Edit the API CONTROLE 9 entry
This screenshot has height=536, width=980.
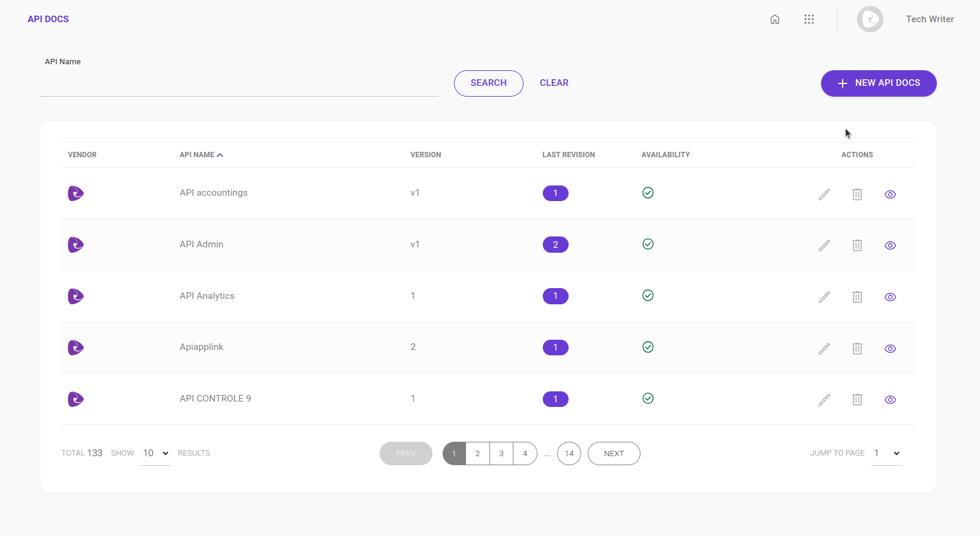[824, 400]
